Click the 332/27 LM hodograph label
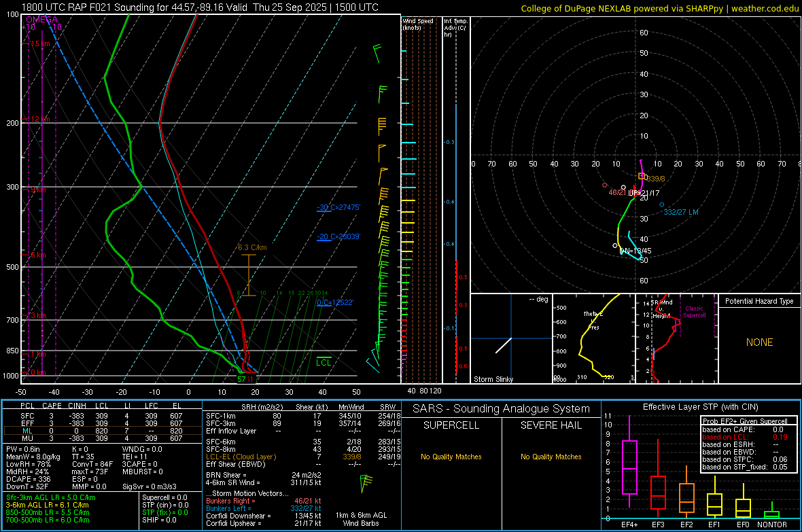The image size is (802, 532). coord(681,212)
